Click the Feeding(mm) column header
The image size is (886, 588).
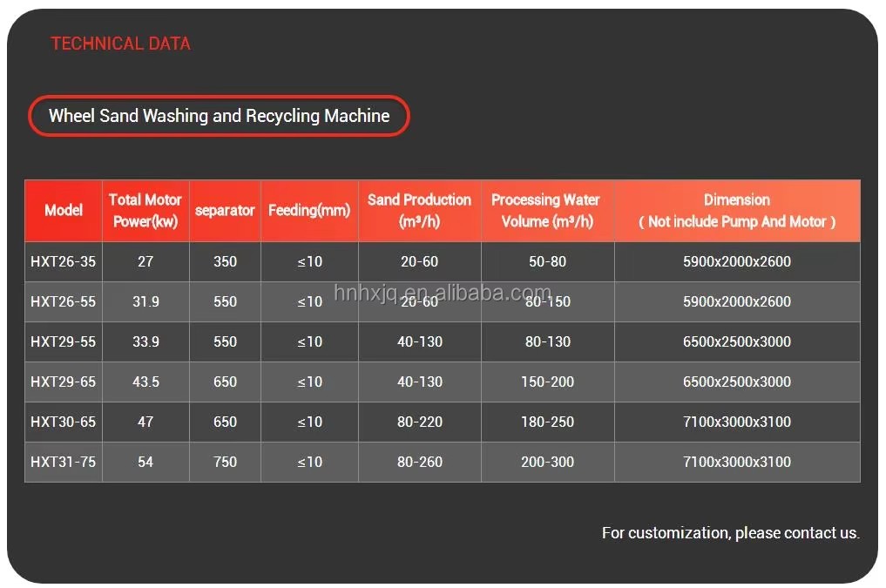pyautogui.click(x=309, y=210)
